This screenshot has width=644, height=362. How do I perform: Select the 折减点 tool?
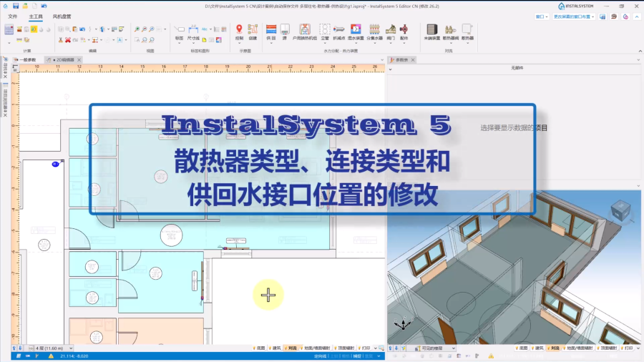(x=339, y=32)
